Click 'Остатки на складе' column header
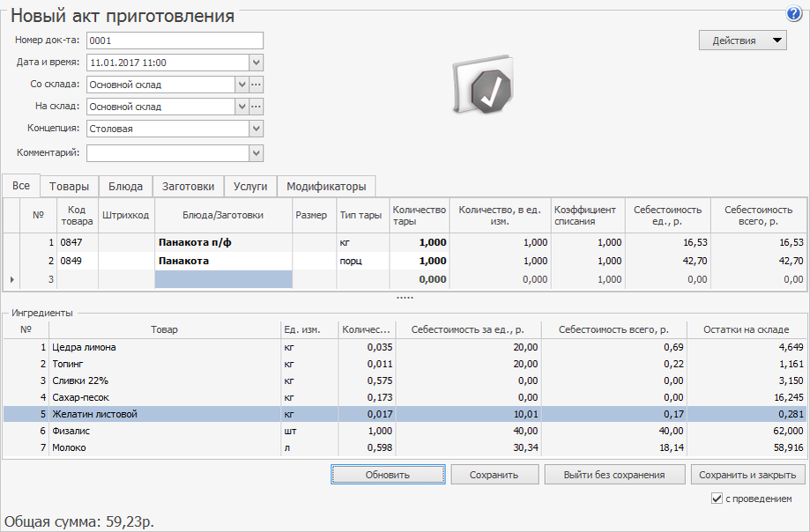 click(x=746, y=329)
